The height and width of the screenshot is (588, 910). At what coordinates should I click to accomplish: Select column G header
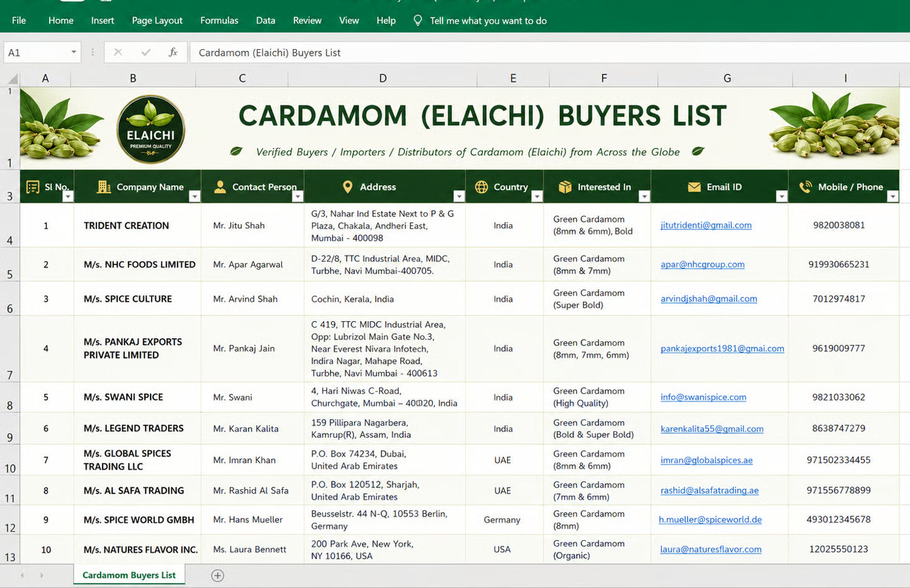pyautogui.click(x=727, y=79)
